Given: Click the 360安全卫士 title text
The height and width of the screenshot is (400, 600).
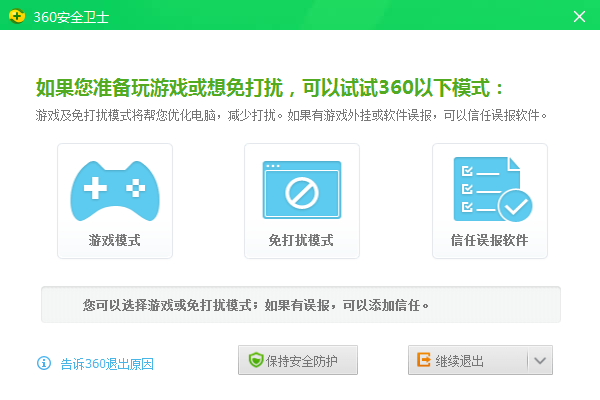Looking at the screenshot, I should coord(71,17).
